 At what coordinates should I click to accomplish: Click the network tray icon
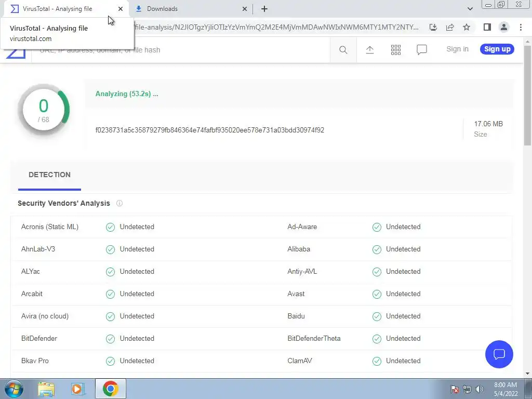point(467,390)
